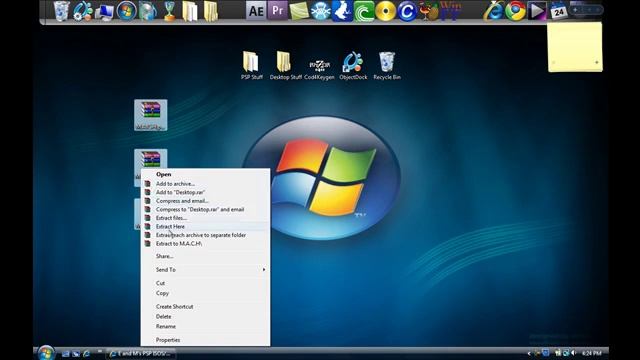Choose Add to "Desktop.rar" option
The width and height of the screenshot is (640, 360).
[x=205, y=192]
